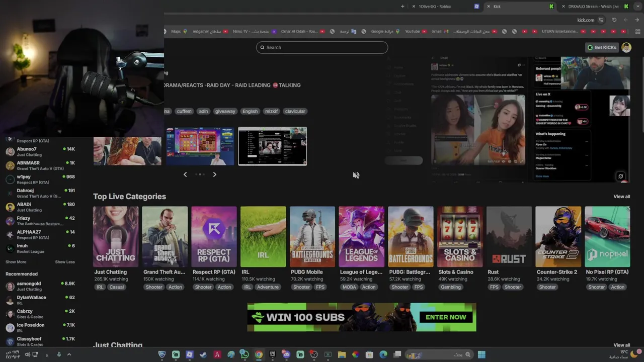The width and height of the screenshot is (644, 362).
Task: Open the Respect RP (GTA) category card
Action: click(x=214, y=237)
